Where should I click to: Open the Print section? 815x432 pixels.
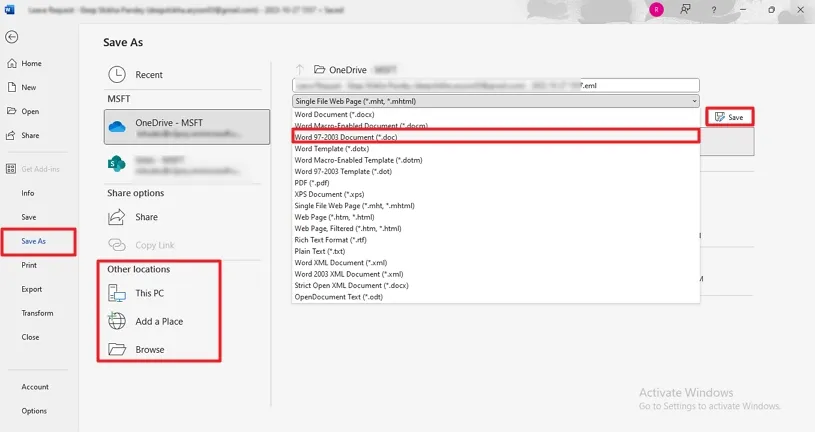pos(29,265)
